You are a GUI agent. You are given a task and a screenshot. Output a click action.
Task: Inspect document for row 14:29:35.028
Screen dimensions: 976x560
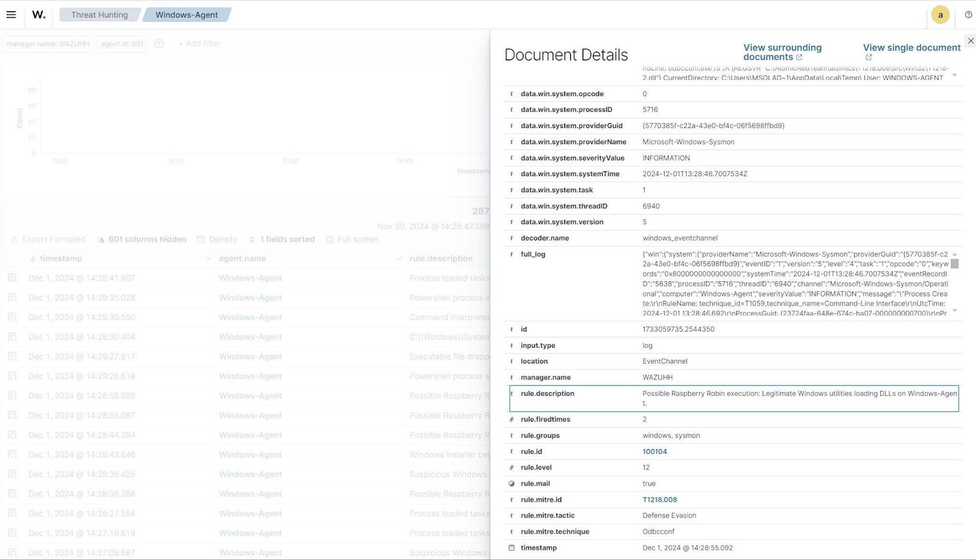coord(12,298)
